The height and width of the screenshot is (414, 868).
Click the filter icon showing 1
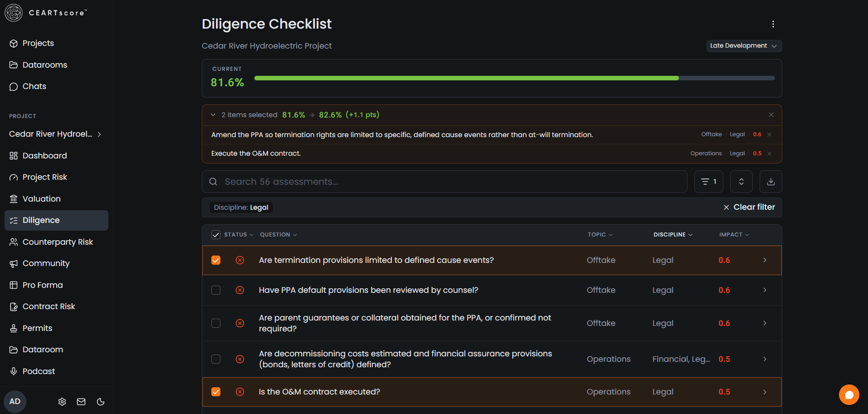point(708,182)
